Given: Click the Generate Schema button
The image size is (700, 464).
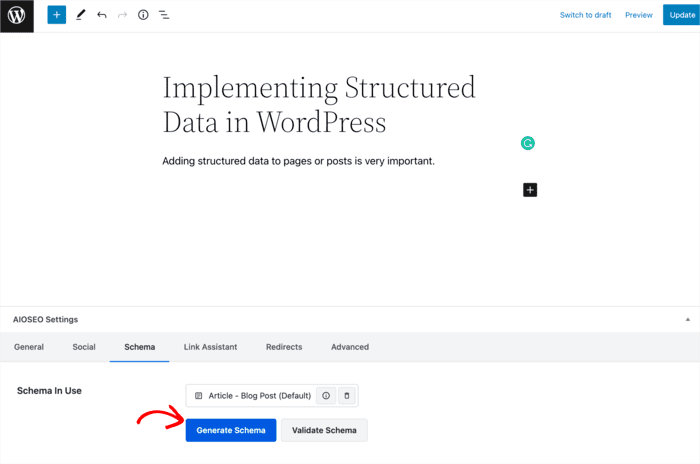Looking at the screenshot, I should pyautogui.click(x=231, y=430).
